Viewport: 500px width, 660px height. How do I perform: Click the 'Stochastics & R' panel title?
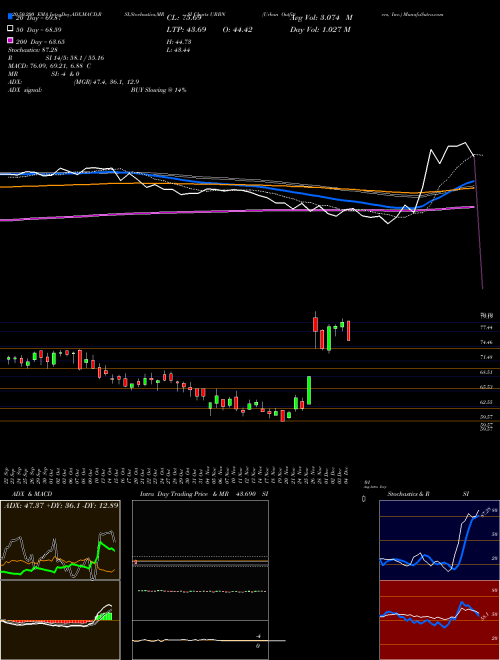tap(408, 494)
